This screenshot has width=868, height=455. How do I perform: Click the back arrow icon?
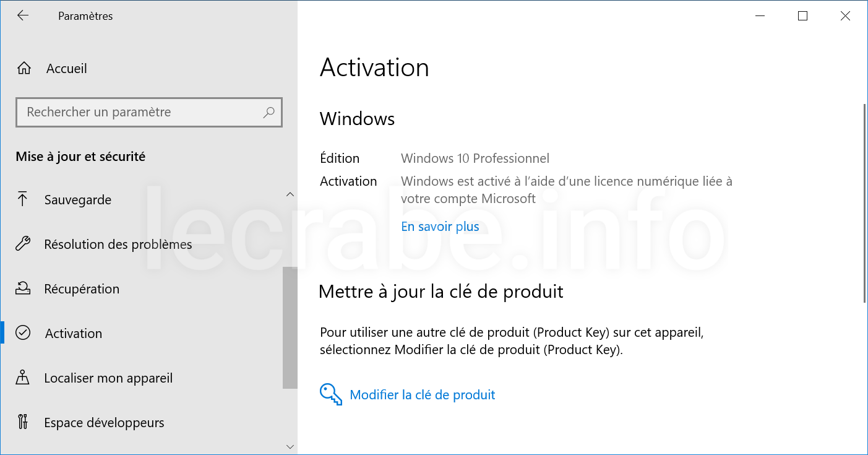23,16
